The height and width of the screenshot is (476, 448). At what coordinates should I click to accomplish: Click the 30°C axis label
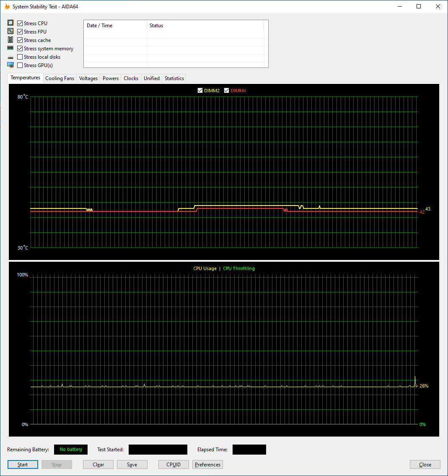pos(23,248)
